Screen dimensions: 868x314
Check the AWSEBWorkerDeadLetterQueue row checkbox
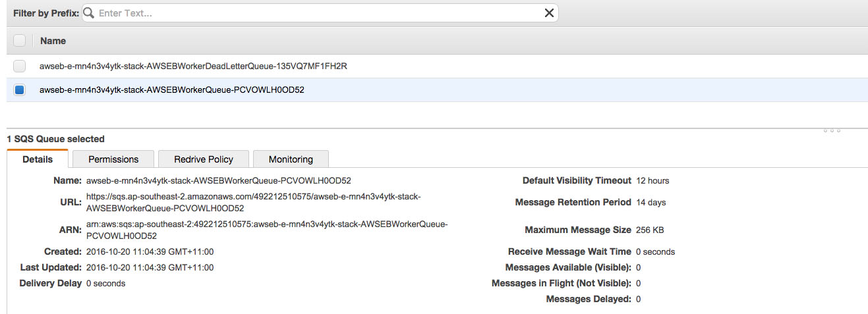19,66
